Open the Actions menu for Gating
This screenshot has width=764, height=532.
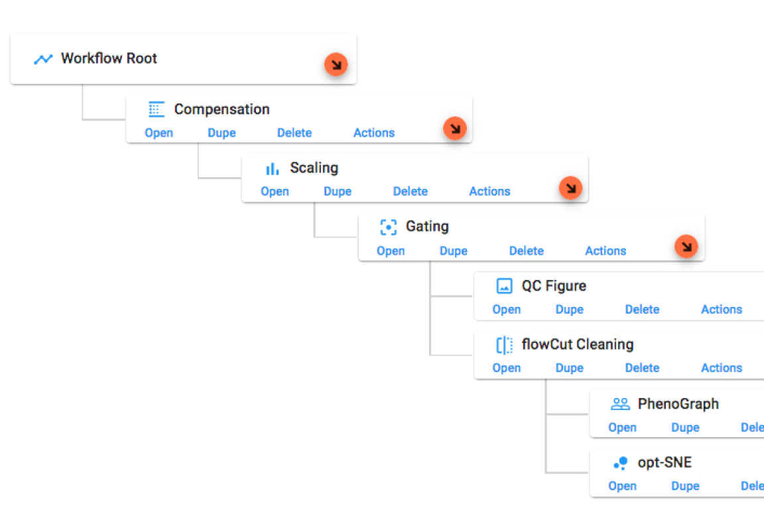tap(605, 251)
